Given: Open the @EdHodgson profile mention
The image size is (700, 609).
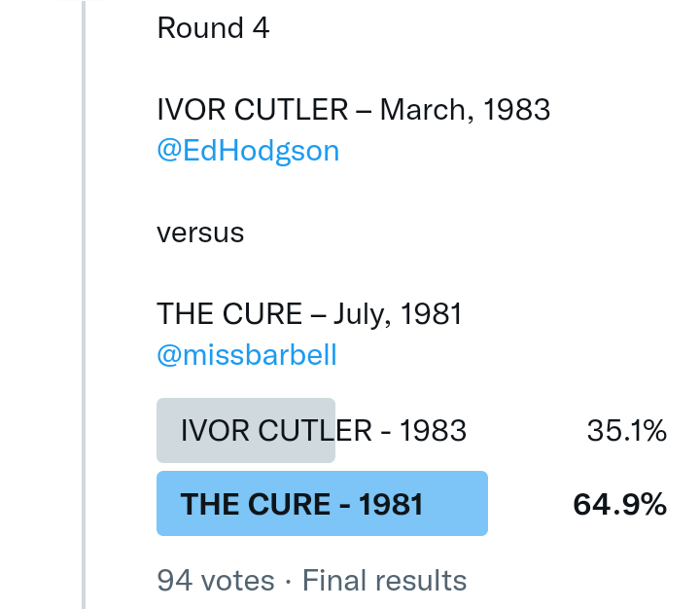Looking at the screenshot, I should (248, 151).
